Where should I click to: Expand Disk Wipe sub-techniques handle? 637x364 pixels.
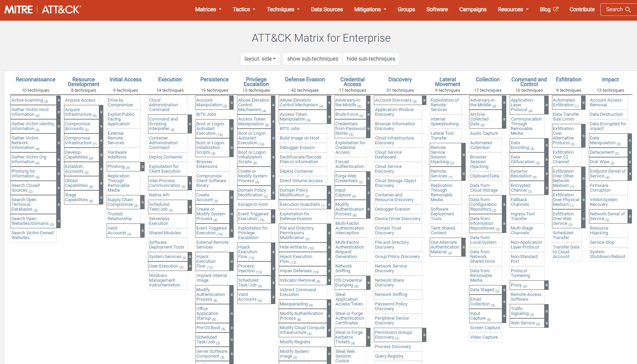point(630,162)
